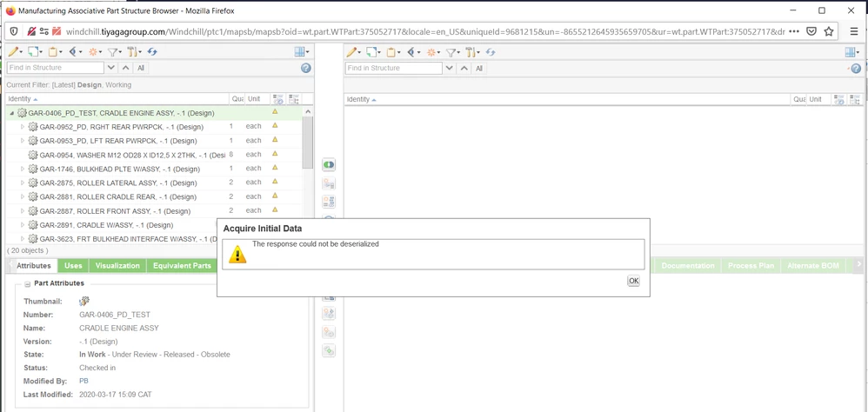This screenshot has width=868, height=412.
Task: Find previous match in left structure
Action: (125, 68)
